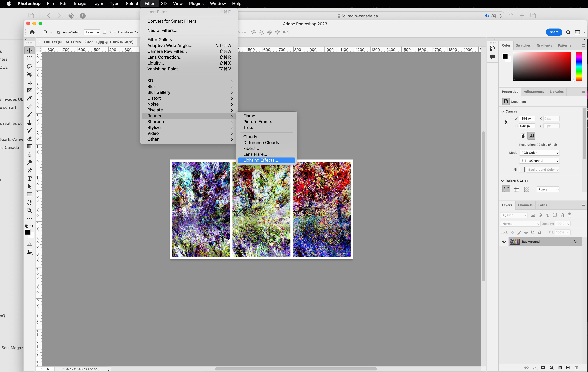Select the Zoom tool
The width and height of the screenshot is (588, 372).
(30, 210)
